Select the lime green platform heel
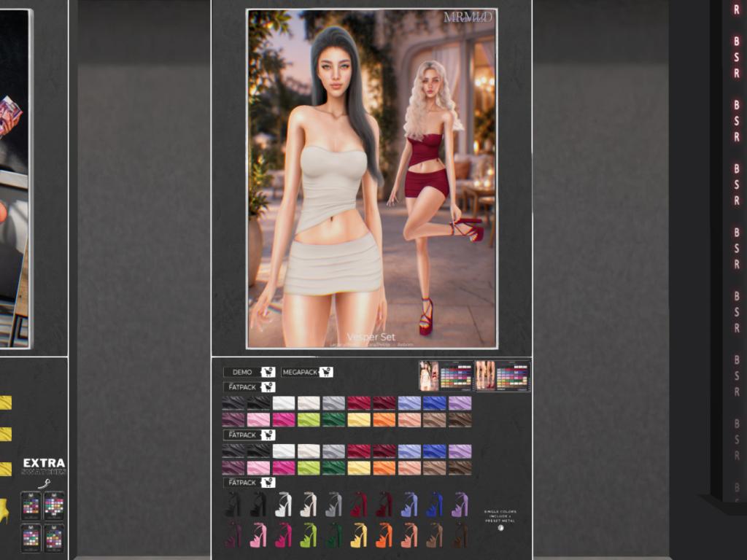 pos(309,534)
